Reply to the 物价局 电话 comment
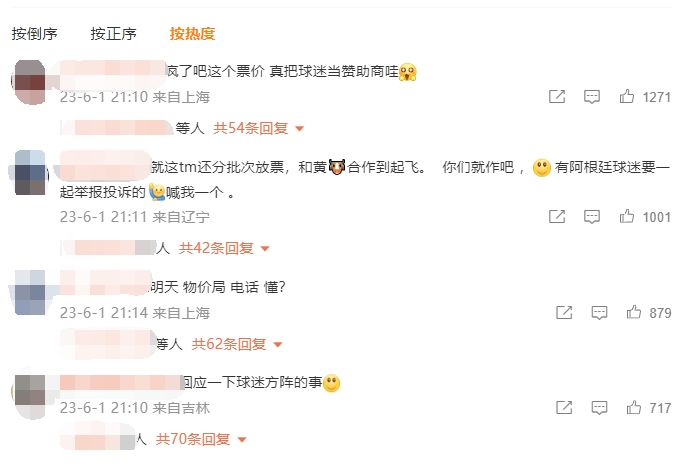Screen dimensions: 689x464 [x=599, y=312]
